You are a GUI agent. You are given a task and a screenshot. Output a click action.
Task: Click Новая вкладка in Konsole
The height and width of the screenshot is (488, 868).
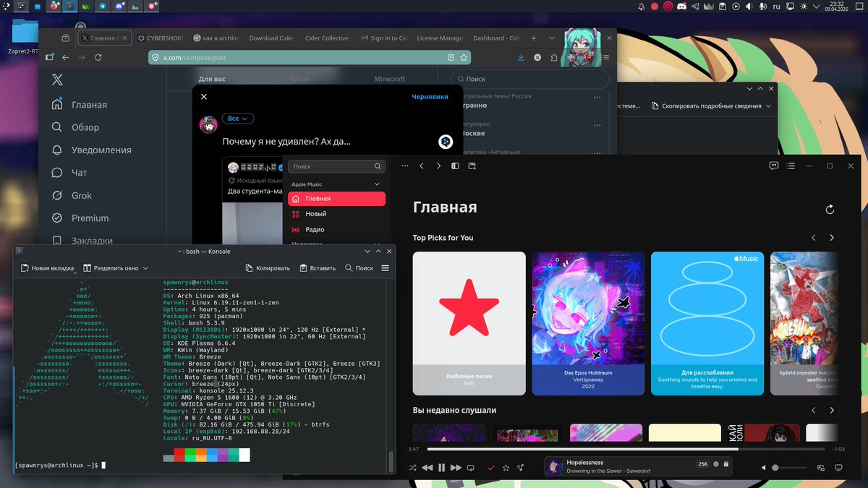(47, 267)
